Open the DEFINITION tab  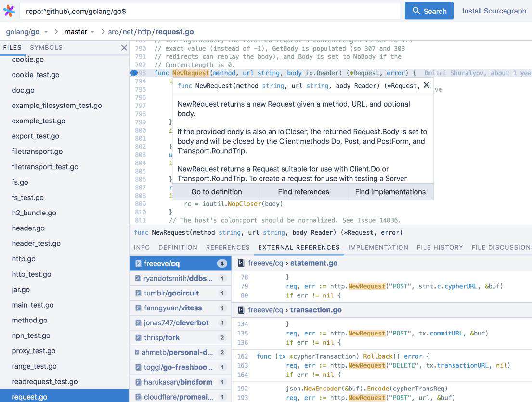(x=178, y=247)
